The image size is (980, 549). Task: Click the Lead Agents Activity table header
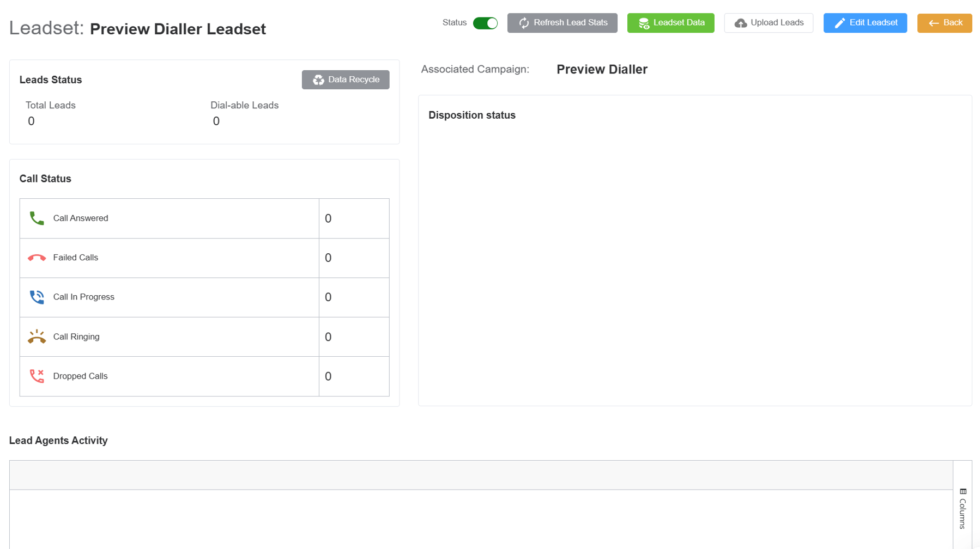pos(481,475)
